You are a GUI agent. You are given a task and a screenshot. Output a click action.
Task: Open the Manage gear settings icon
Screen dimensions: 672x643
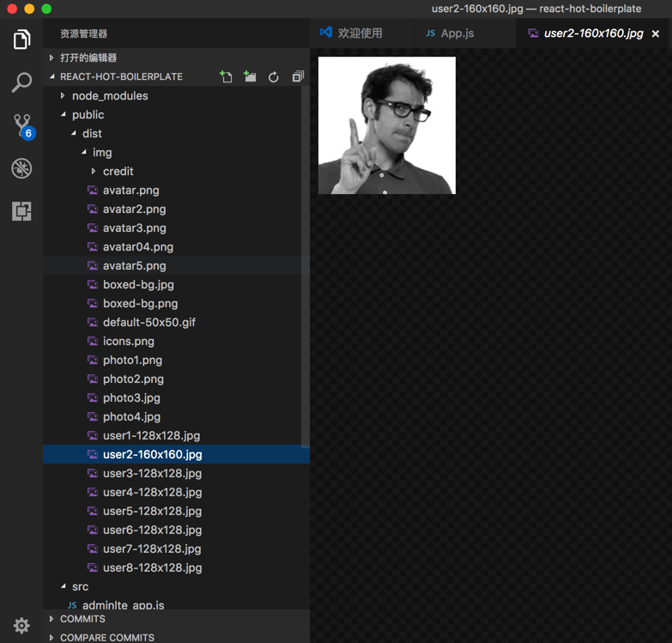tap(21, 626)
